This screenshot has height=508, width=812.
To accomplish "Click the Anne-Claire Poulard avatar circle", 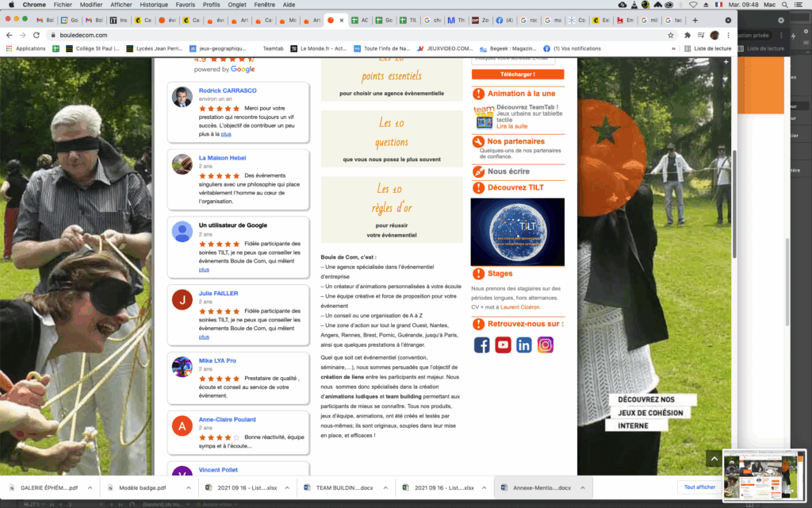I will [x=182, y=426].
